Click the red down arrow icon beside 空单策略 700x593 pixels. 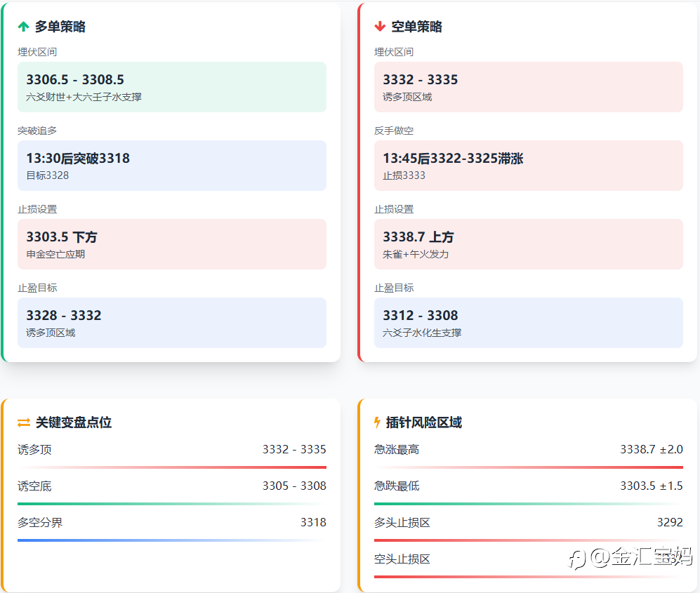(380, 27)
